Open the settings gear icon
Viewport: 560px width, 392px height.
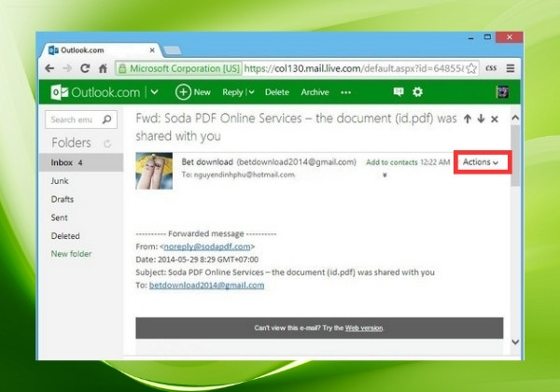pos(417,91)
